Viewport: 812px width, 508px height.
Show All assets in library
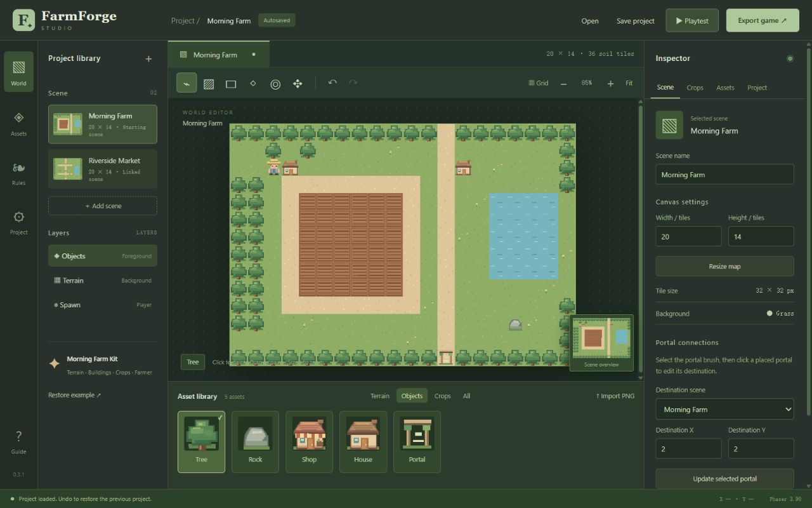click(466, 396)
